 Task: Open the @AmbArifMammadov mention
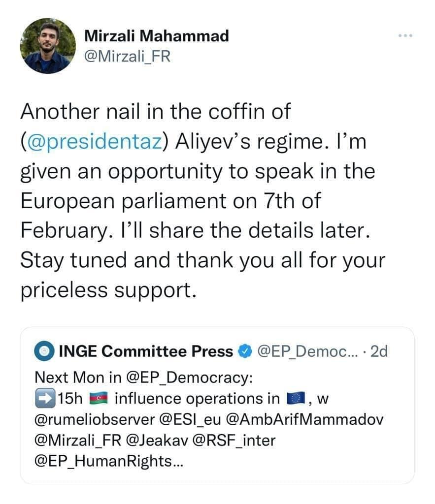[304, 419]
